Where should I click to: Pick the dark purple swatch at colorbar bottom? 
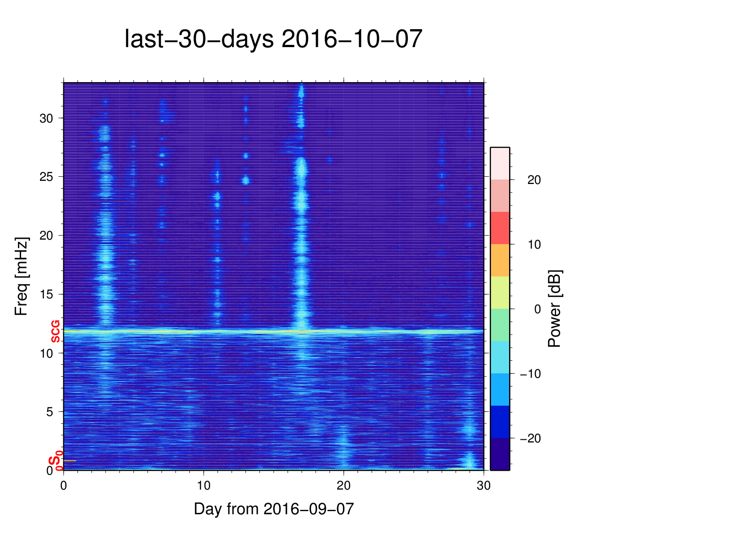point(500,454)
